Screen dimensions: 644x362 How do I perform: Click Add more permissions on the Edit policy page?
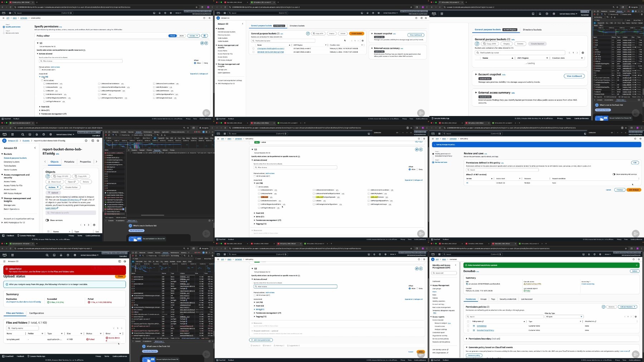click(261, 340)
